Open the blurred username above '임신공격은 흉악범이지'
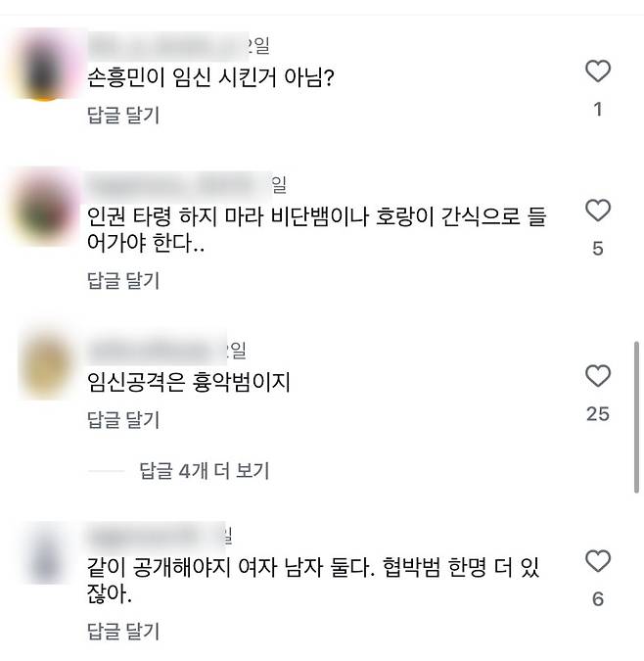Image resolution: width=644 pixels, height=661 pixels. [x=157, y=350]
